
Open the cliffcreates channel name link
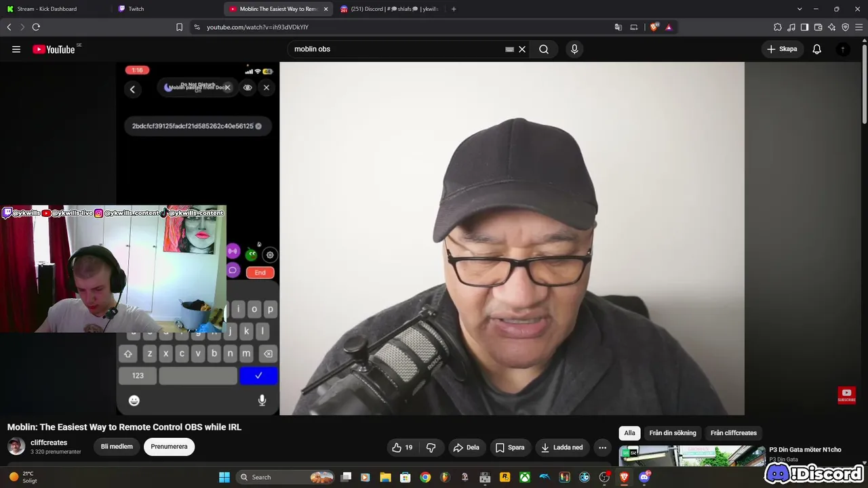click(49, 443)
